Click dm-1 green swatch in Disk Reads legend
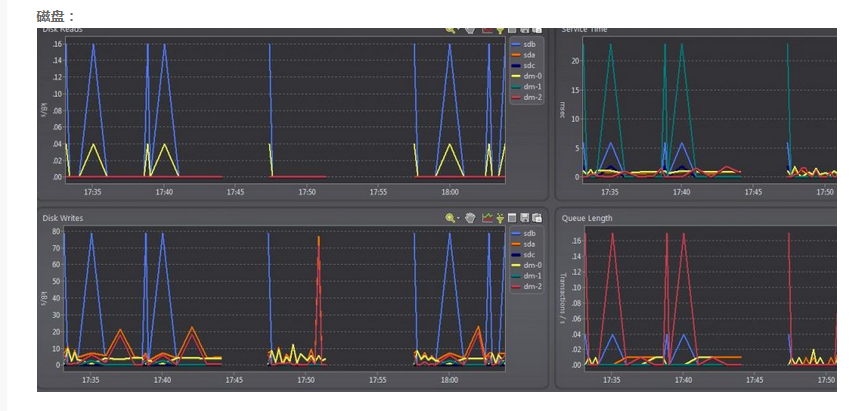This screenshot has width=865, height=411. pos(517,87)
